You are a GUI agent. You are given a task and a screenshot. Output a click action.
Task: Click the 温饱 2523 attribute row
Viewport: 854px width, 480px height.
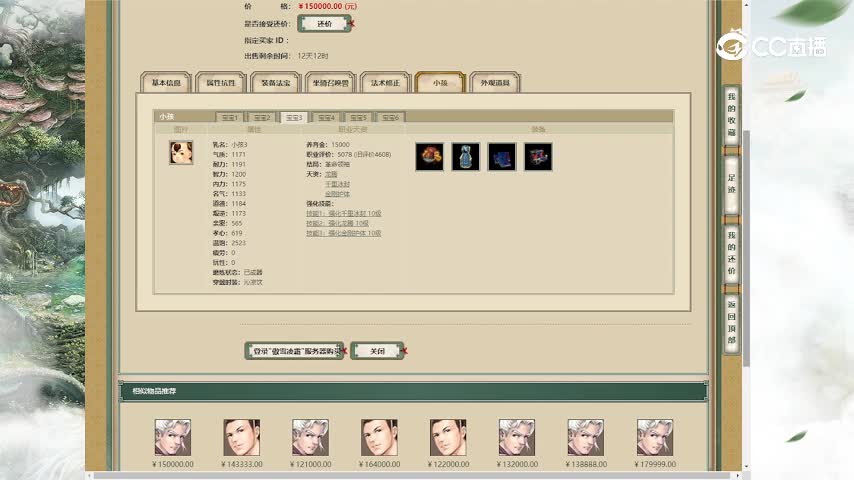click(x=229, y=243)
